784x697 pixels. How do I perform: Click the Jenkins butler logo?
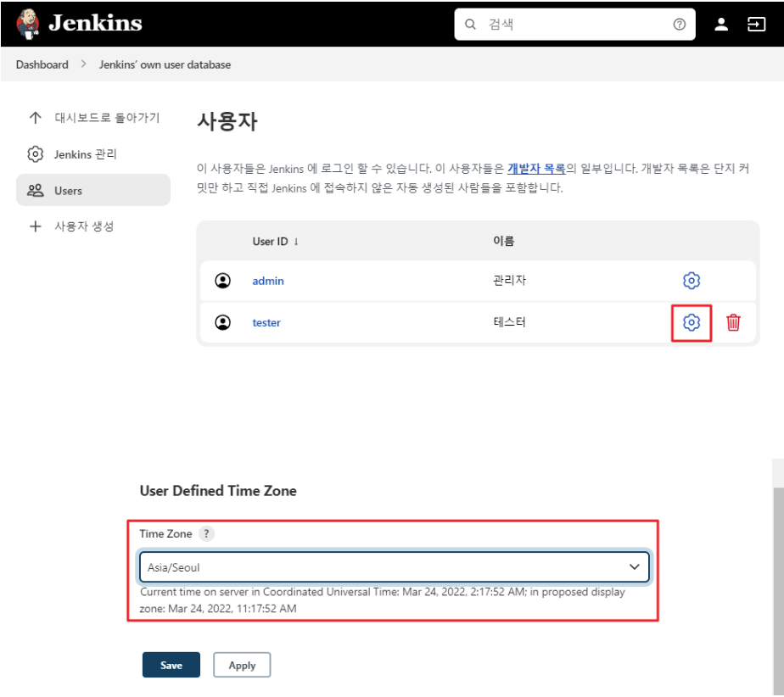coord(29,24)
